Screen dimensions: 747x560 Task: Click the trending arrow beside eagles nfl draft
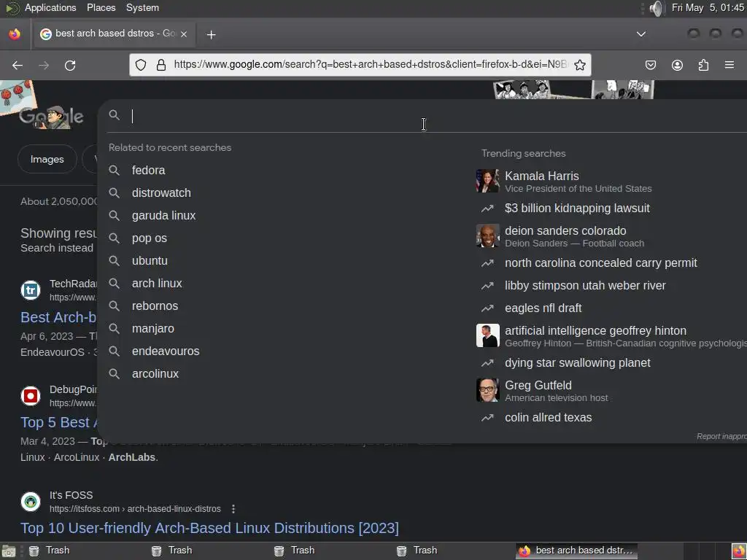click(x=487, y=308)
